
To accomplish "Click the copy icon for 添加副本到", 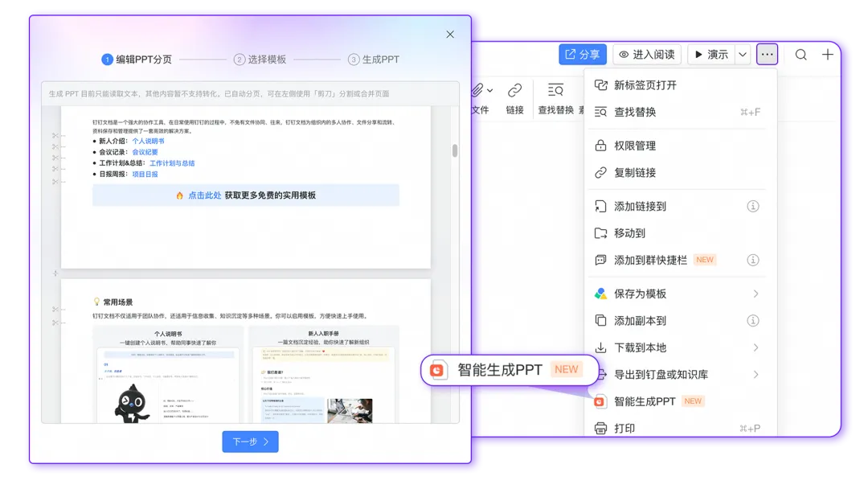I will (x=600, y=321).
